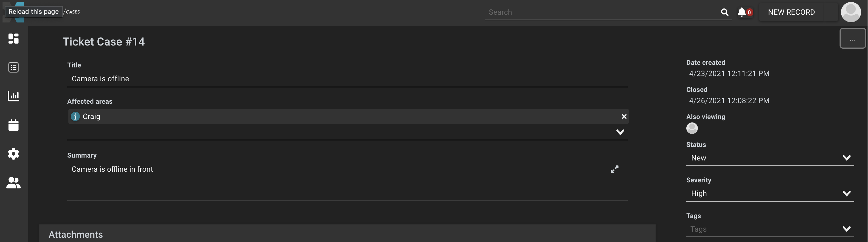The width and height of the screenshot is (868, 242).
Task: Click the Search input field
Action: click(x=600, y=12)
